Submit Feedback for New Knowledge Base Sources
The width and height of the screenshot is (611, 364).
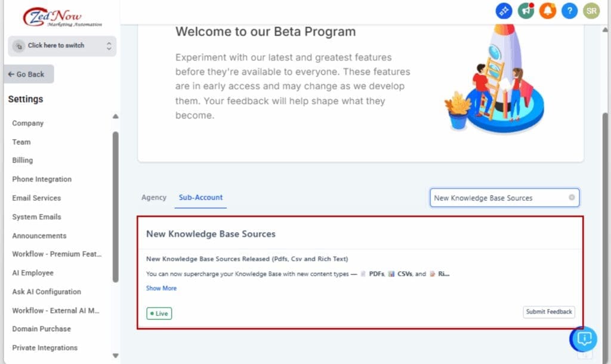(548, 311)
